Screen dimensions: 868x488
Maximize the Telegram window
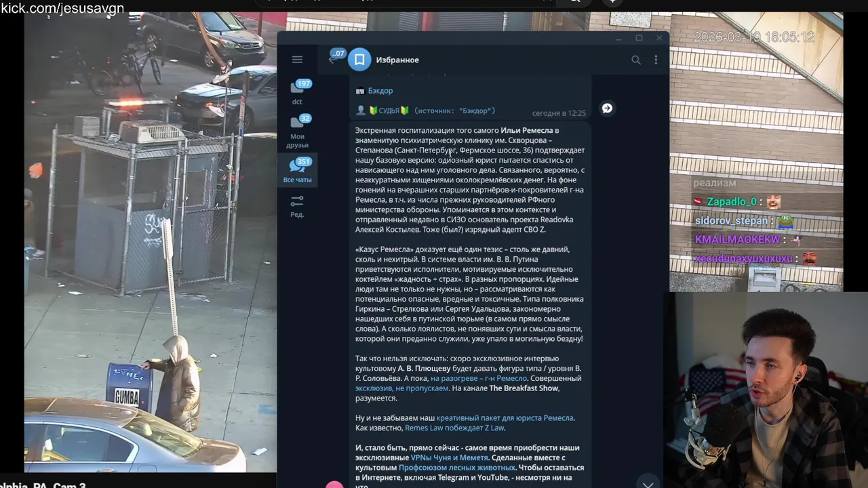point(639,38)
